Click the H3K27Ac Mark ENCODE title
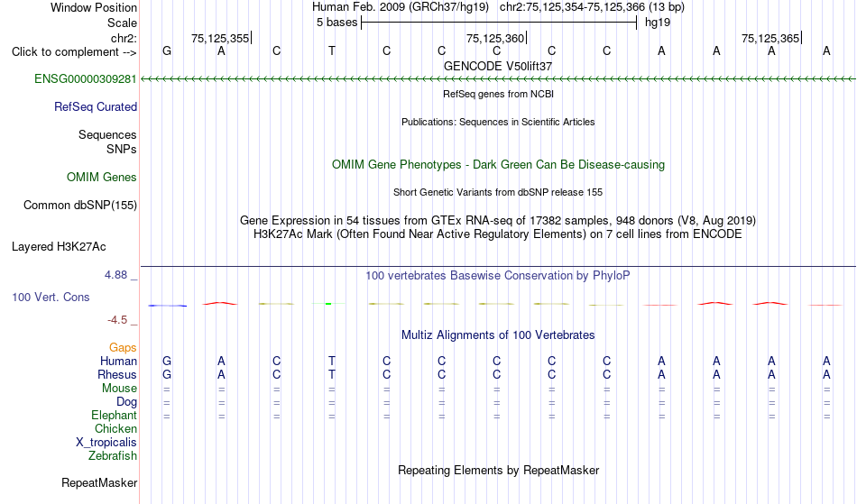Viewport: 857px width, 504px height. coord(498,234)
